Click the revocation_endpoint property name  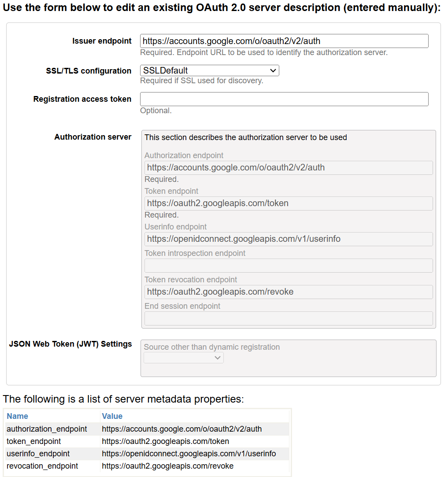(42, 466)
